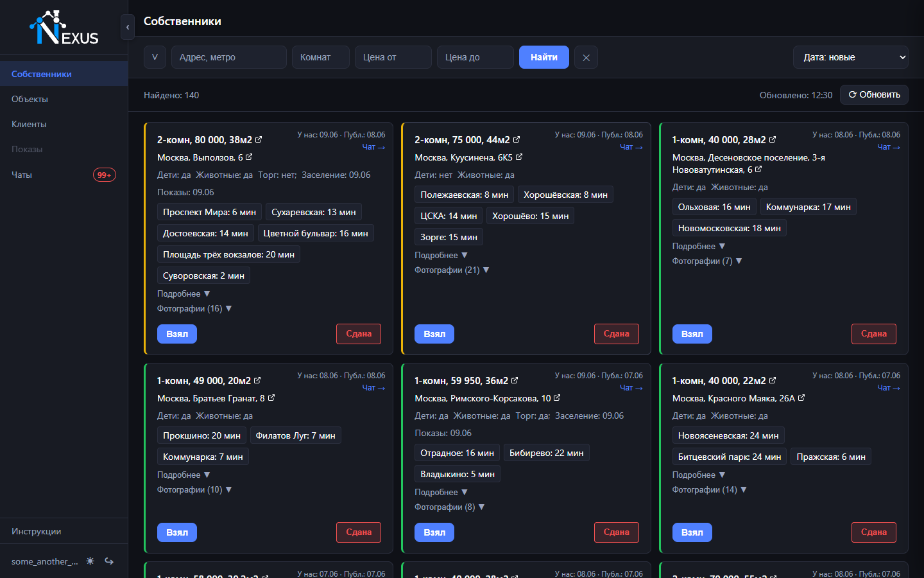Screen dimensions: 924x578
Task: Expand Фотографии (8) section
Action: 450,507
